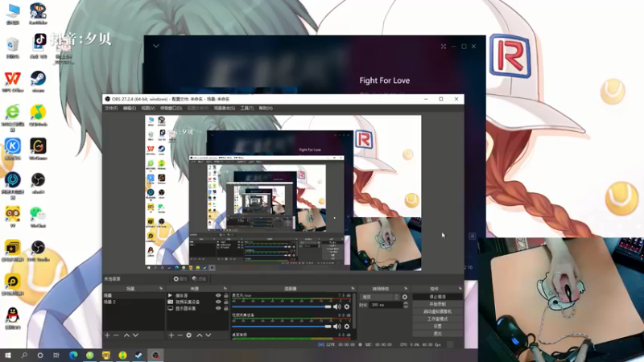The height and width of the screenshot is (362, 644).
Task: Move the source up with the Sources up arrow
Action: pos(199,335)
